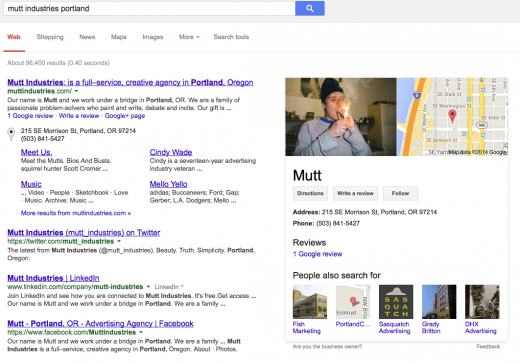Select the Web tab
Viewport: 520px width, 363px height.
click(x=14, y=37)
